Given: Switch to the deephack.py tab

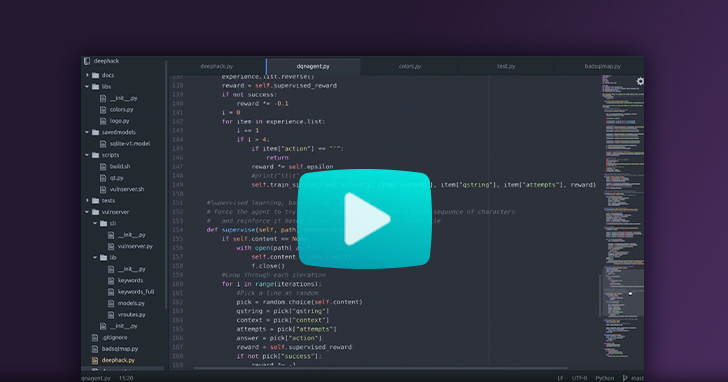Looking at the screenshot, I should pyautogui.click(x=216, y=66).
